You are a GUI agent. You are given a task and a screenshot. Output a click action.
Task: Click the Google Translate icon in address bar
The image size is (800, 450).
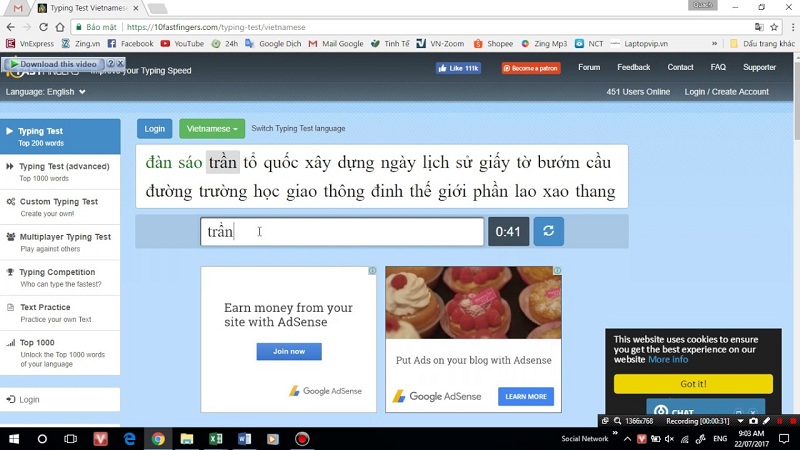pyautogui.click(x=759, y=27)
